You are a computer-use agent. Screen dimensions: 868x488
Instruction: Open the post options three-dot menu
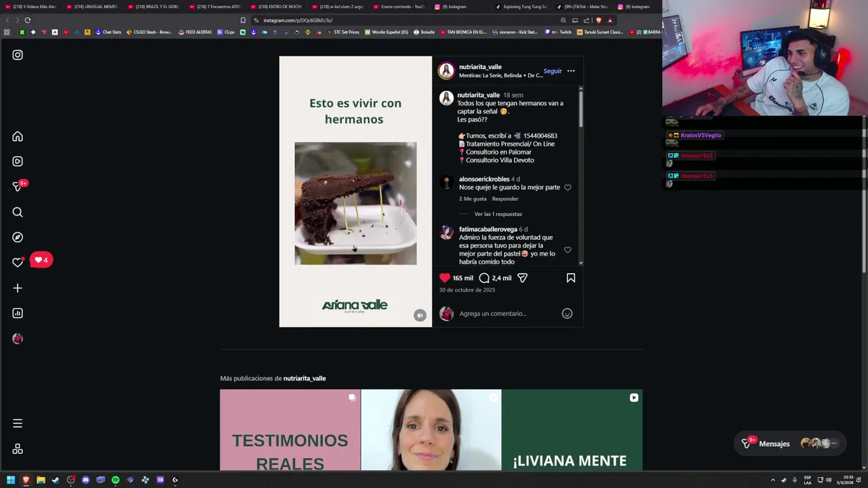pyautogui.click(x=571, y=71)
